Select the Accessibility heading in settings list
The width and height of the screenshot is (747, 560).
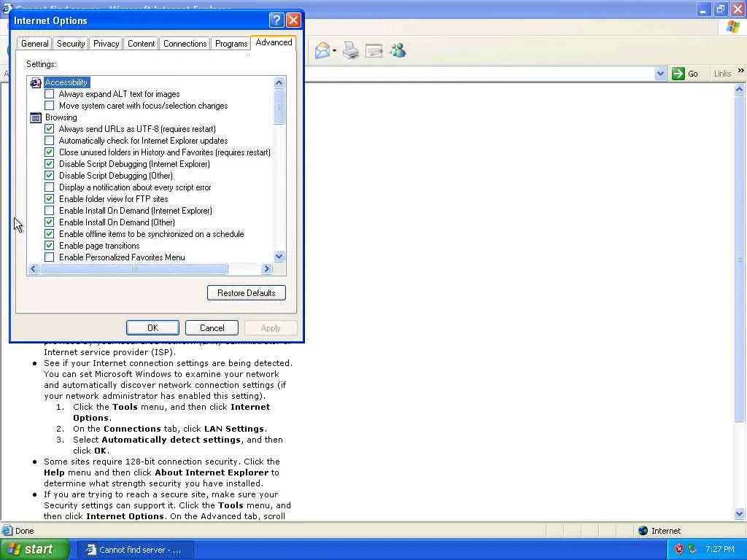(x=66, y=82)
